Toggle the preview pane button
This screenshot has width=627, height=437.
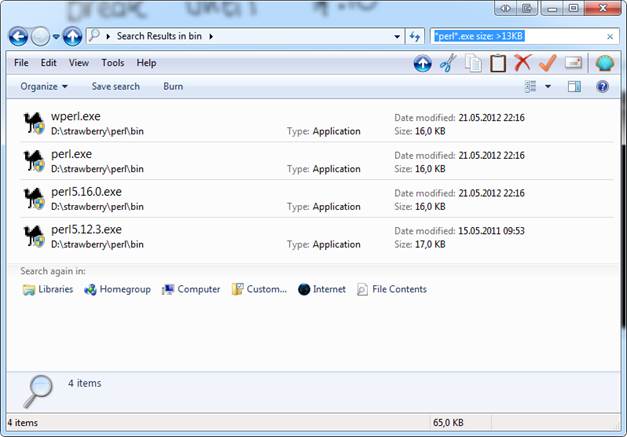click(574, 87)
